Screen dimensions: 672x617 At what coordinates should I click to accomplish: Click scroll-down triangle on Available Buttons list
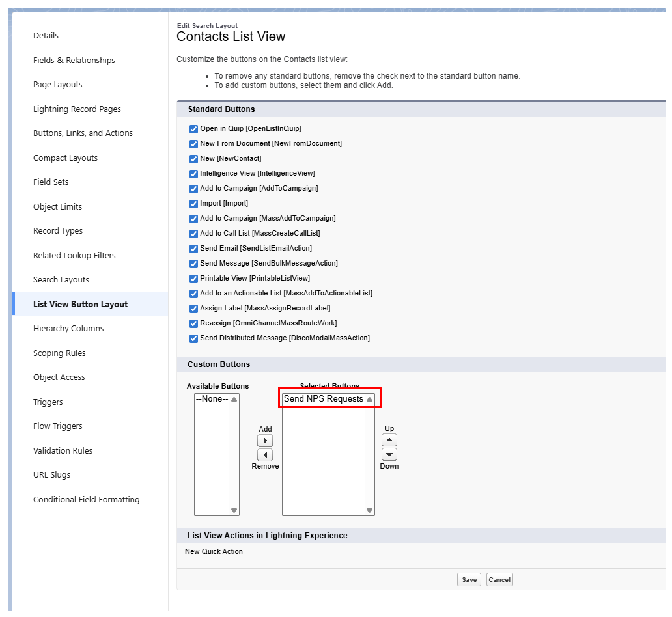coord(233,510)
